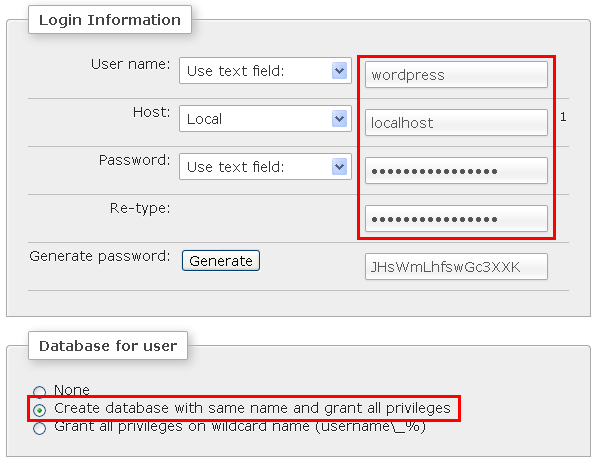Click the Host dropdown arrow icon
This screenshot has height=463, width=599.
339,119
